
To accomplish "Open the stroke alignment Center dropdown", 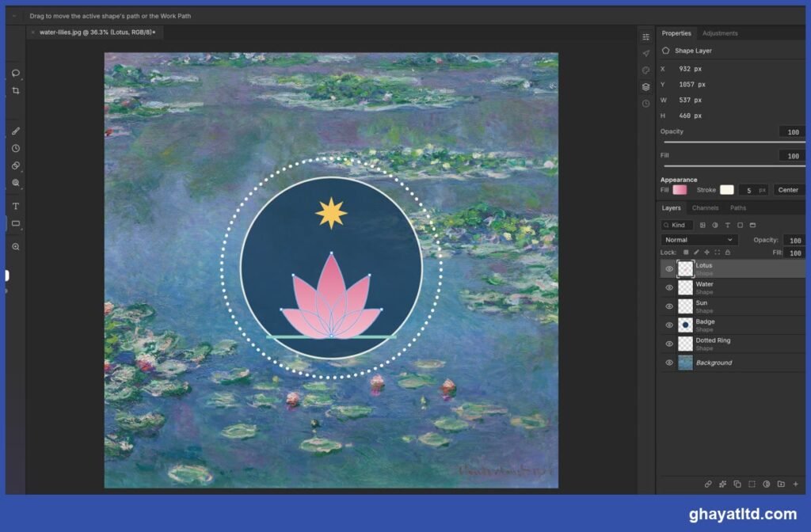I will click(789, 190).
